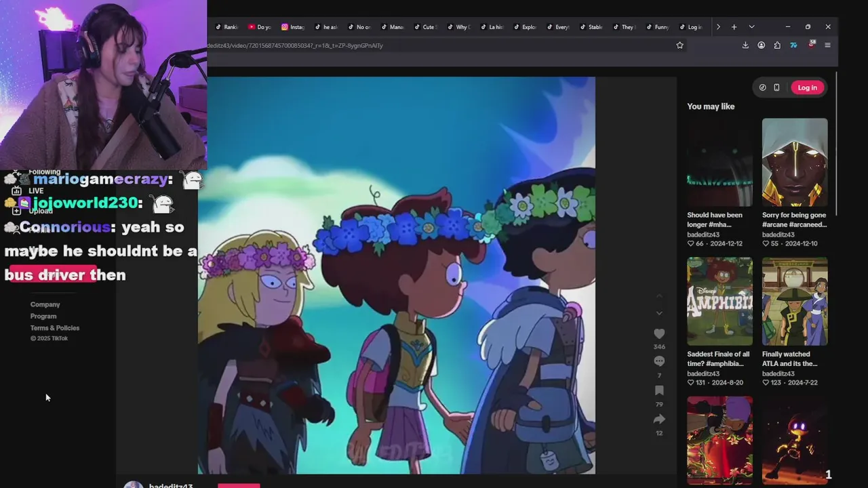868x488 pixels.
Task: Click the '© 2025 TikTok' text
Action: pyautogui.click(x=49, y=338)
